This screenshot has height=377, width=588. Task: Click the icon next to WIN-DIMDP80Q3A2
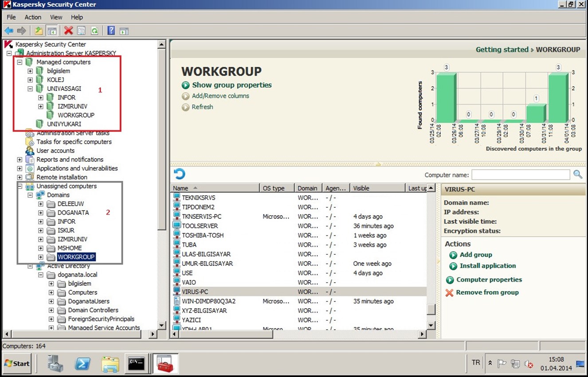177,301
